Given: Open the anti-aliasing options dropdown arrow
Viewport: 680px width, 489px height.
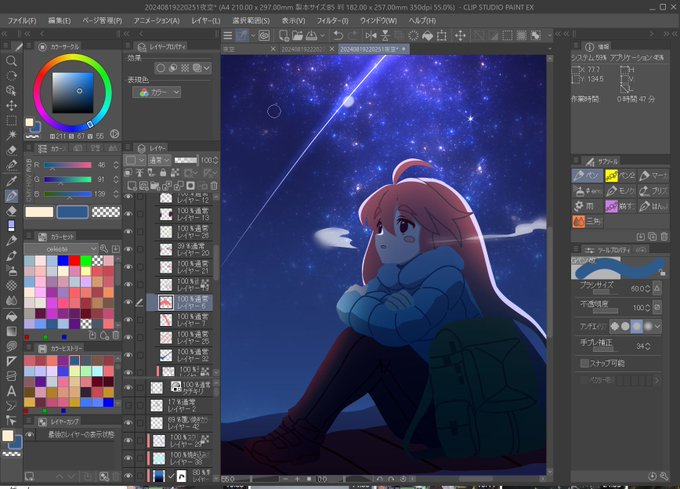Looking at the screenshot, I should click(x=658, y=326).
